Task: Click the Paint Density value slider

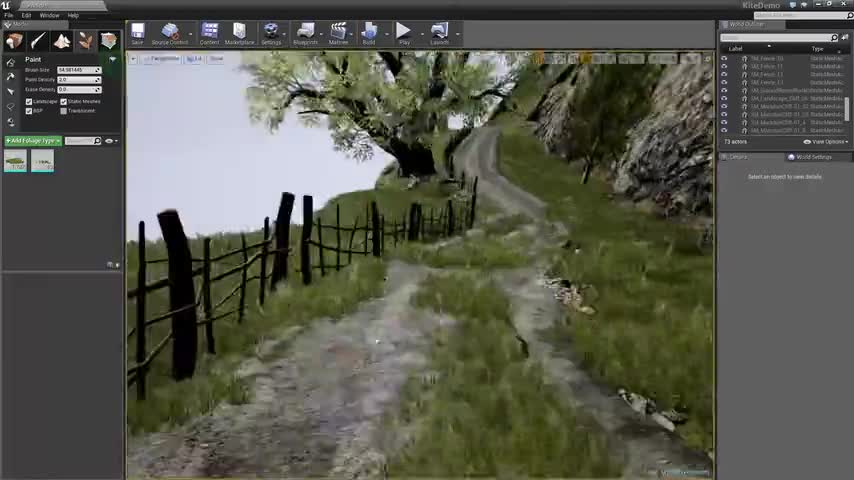Action: (79, 80)
